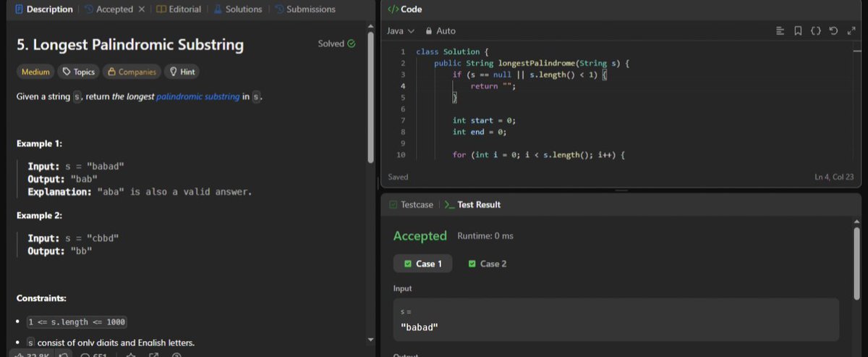868x357 pixels.
Task: Switch to the Testcase tab
Action: pyautogui.click(x=411, y=205)
